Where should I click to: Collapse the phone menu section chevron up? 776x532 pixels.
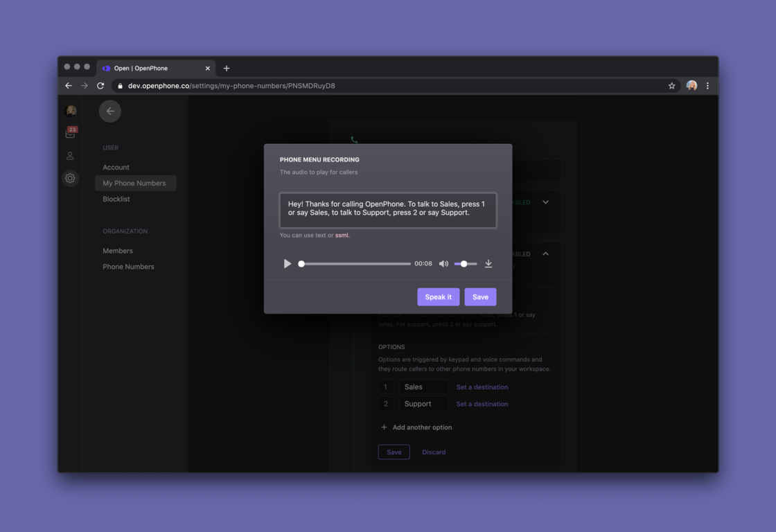pyautogui.click(x=545, y=254)
